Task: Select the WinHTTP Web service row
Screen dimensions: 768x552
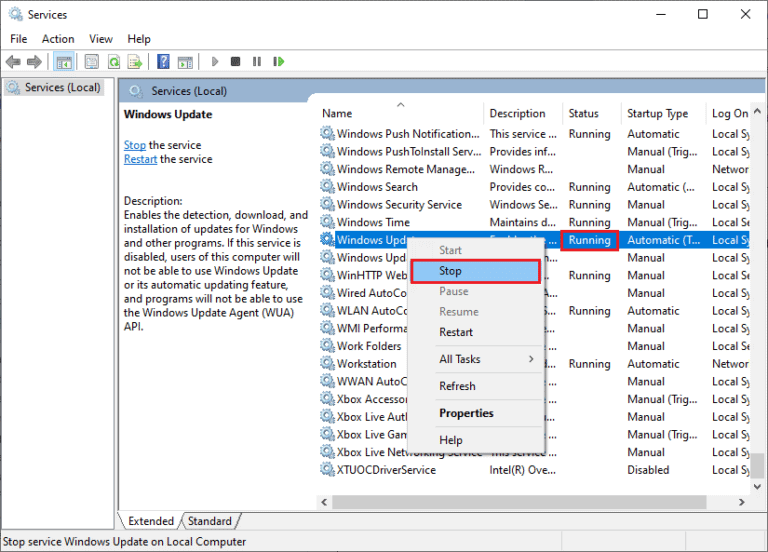Action: point(535,275)
